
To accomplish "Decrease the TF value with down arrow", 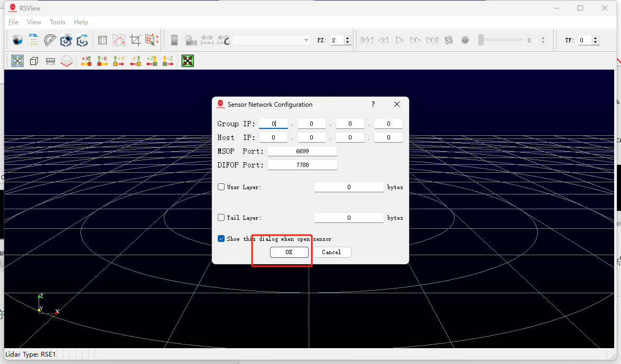I will (x=595, y=42).
